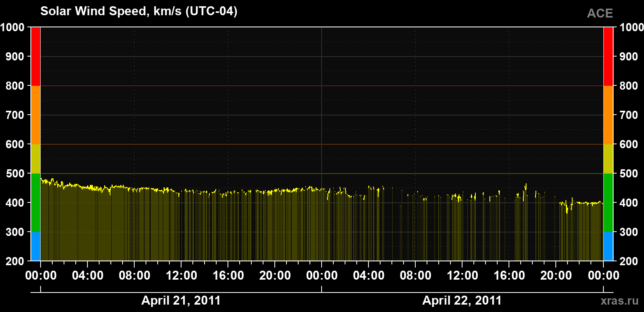Viewport: 644px width, 312px height.
Task: Click the 04:00 tick label for April 21
Action: coord(88,276)
